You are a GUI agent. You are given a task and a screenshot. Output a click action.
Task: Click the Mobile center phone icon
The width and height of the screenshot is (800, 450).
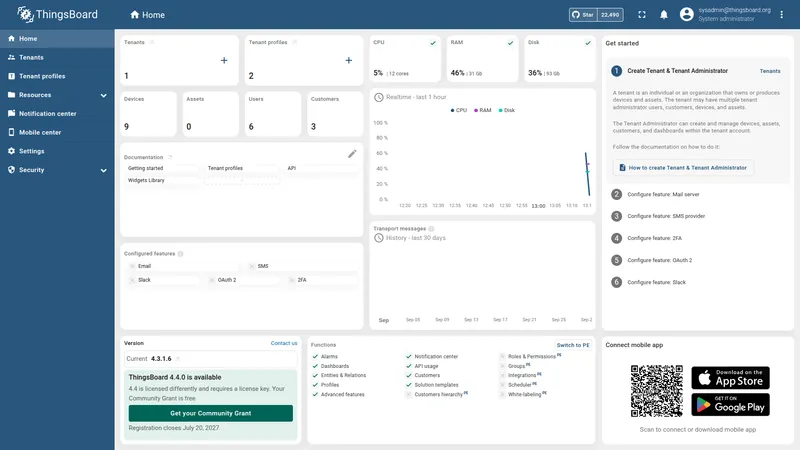(11, 132)
